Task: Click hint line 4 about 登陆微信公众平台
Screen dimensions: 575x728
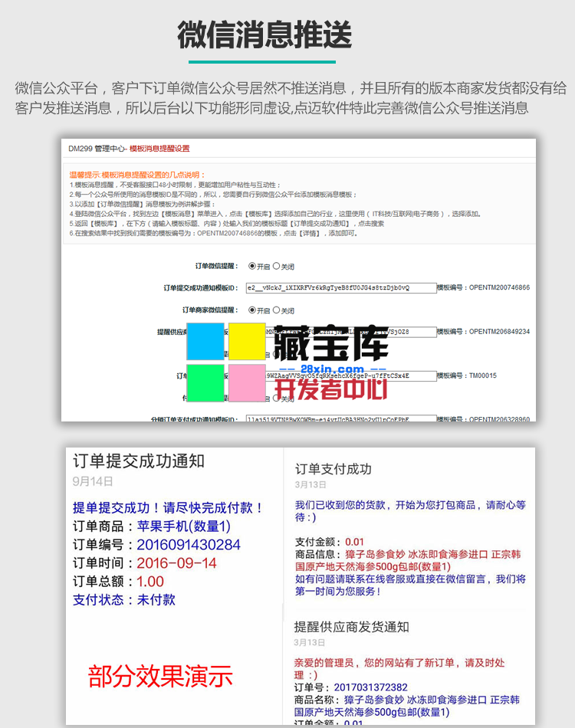Action: coord(275,214)
